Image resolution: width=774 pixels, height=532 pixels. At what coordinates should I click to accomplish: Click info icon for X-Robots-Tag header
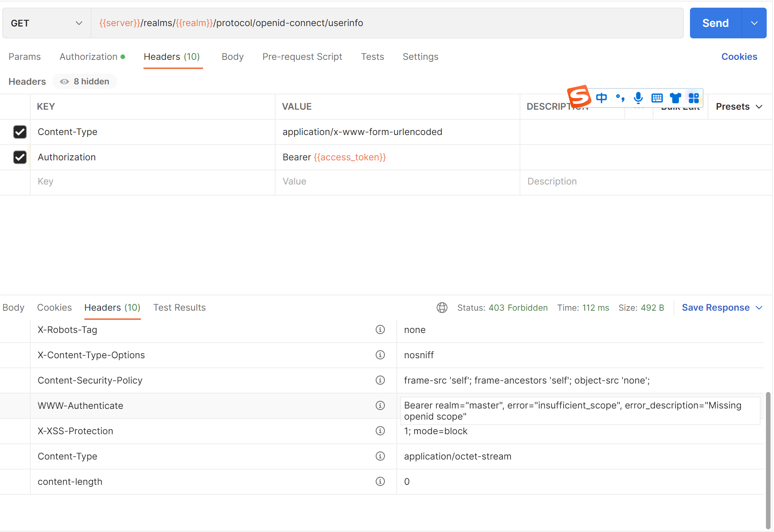pyautogui.click(x=380, y=329)
